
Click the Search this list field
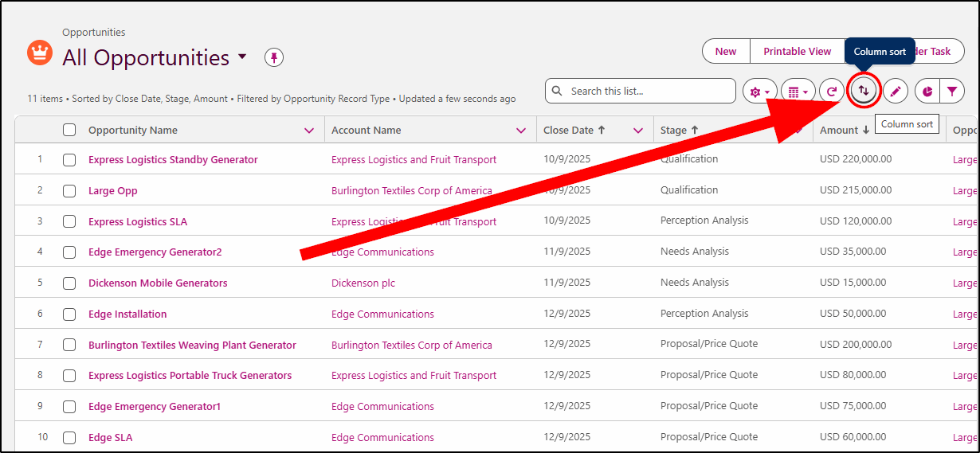[x=645, y=91]
